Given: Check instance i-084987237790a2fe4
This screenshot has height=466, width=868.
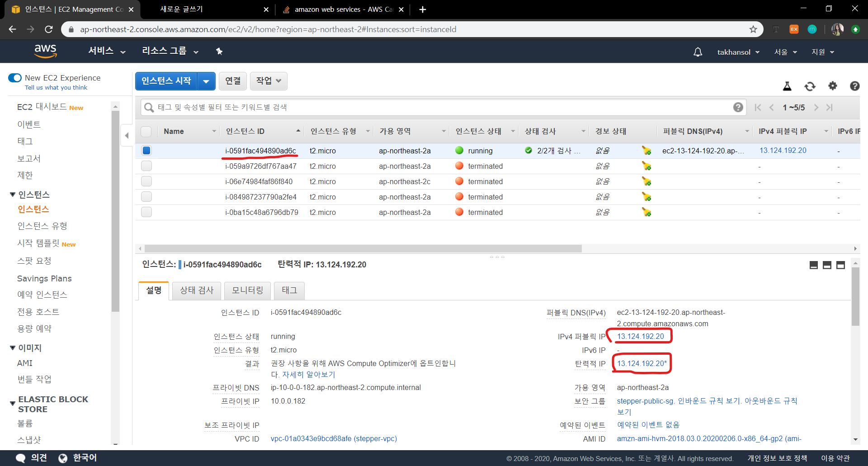Looking at the screenshot, I should pos(146,197).
